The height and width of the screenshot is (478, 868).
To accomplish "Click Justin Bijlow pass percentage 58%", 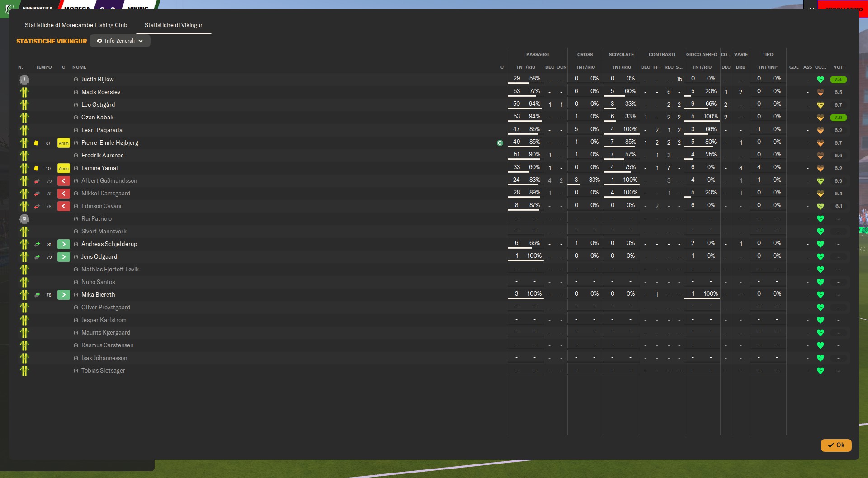I will tap(535, 79).
